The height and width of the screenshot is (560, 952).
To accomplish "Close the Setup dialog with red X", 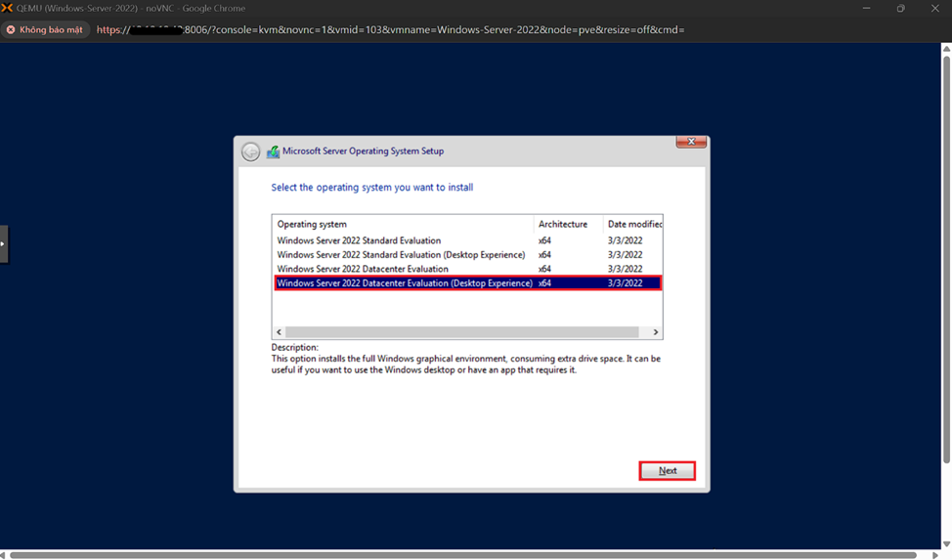I will [x=690, y=142].
